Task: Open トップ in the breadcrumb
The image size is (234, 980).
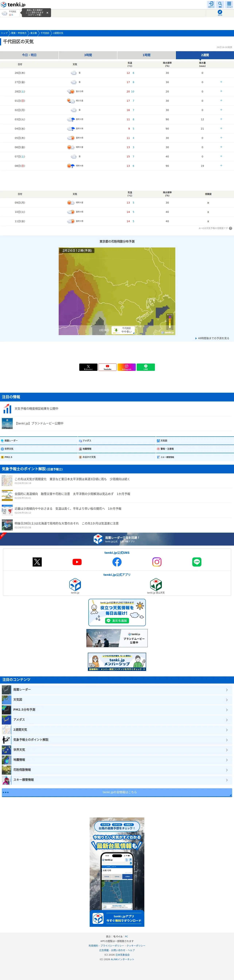Action: point(4,33)
